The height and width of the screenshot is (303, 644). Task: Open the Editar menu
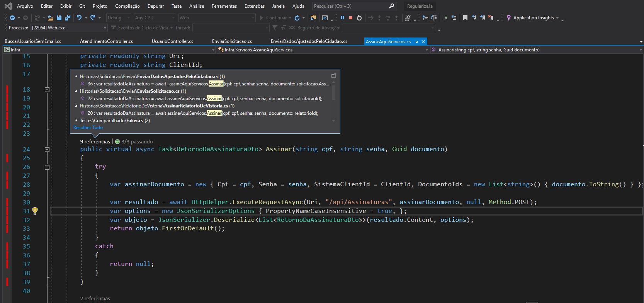click(x=47, y=6)
